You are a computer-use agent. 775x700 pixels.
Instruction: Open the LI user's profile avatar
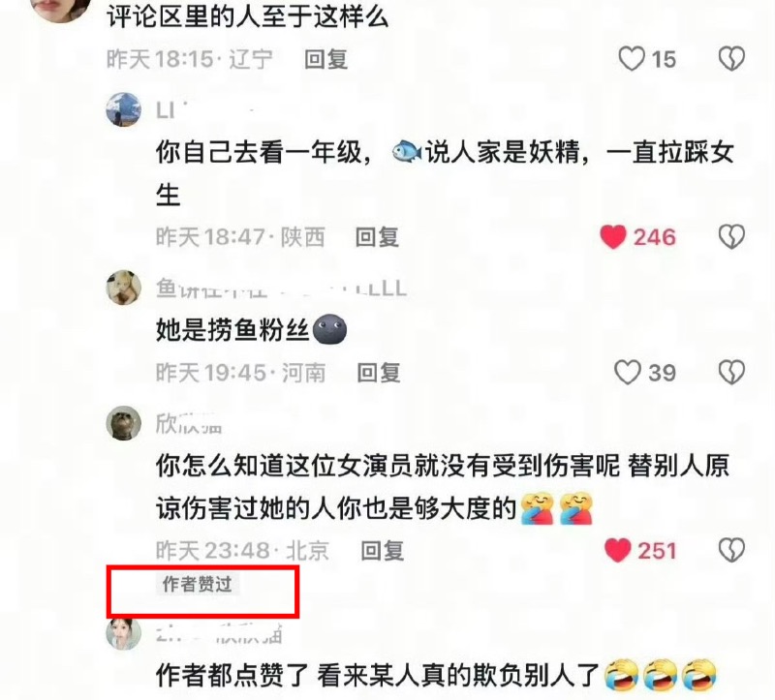coord(124,109)
